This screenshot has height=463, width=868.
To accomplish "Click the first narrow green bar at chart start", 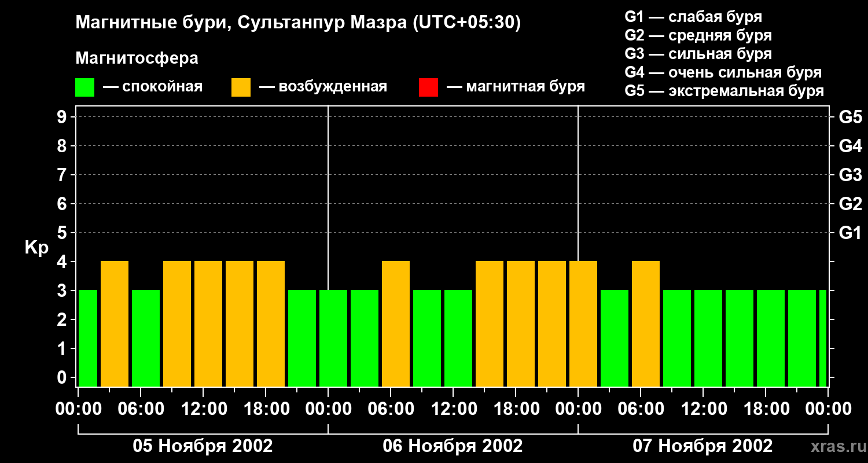I will tap(88, 338).
